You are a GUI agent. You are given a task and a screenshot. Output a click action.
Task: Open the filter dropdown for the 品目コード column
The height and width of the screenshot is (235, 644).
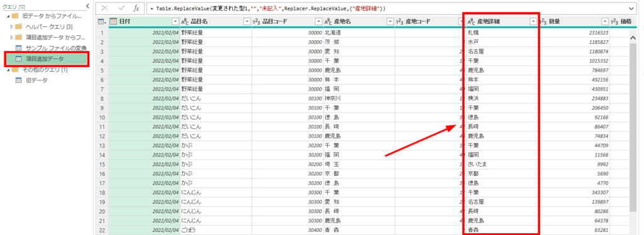point(318,22)
